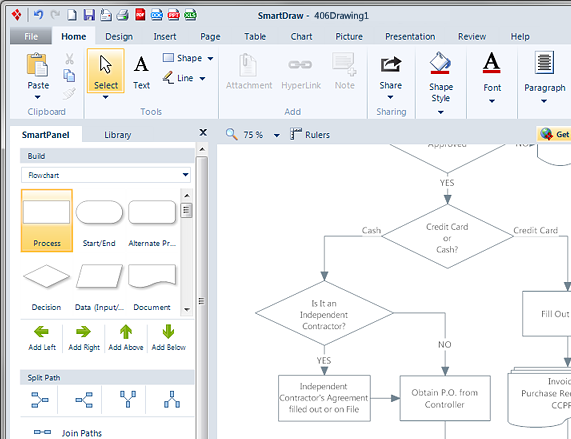Export to Word using the DOC icon
571x439 pixels.
click(157, 15)
